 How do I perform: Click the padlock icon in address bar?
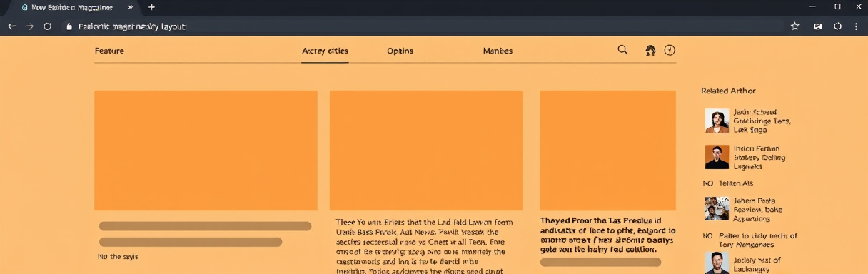pos(69,26)
